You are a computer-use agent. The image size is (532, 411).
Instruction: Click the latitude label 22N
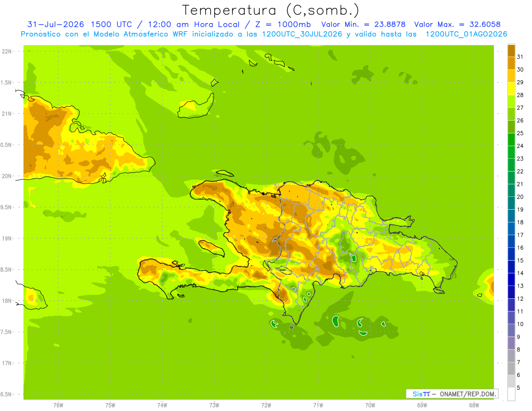[x=7, y=51]
